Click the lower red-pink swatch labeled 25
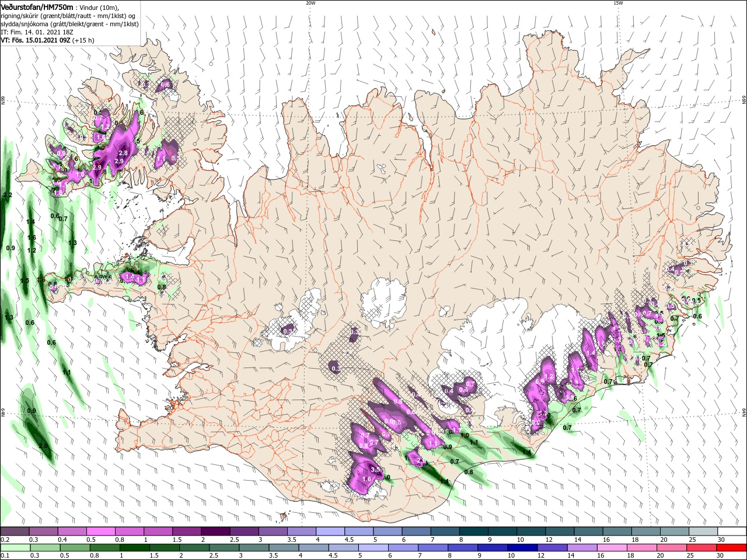747x560 pixels. 701,548
